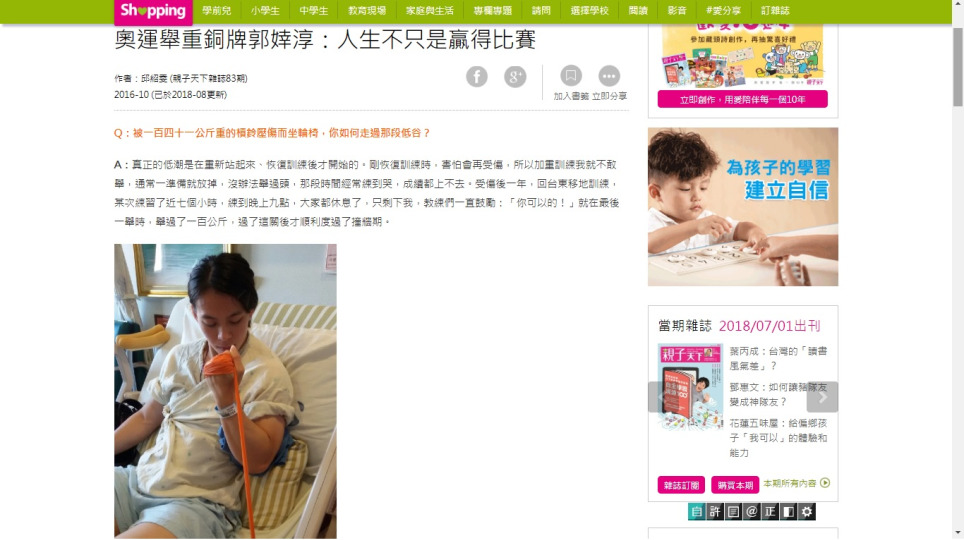Click the page vertical scrollbar thumb

click(x=958, y=66)
